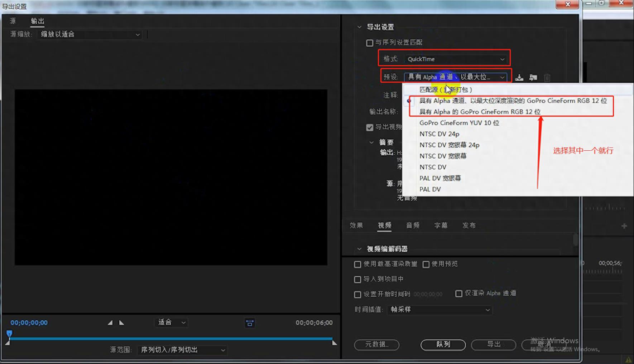
Task: Open the effects tab
Action: (356, 225)
